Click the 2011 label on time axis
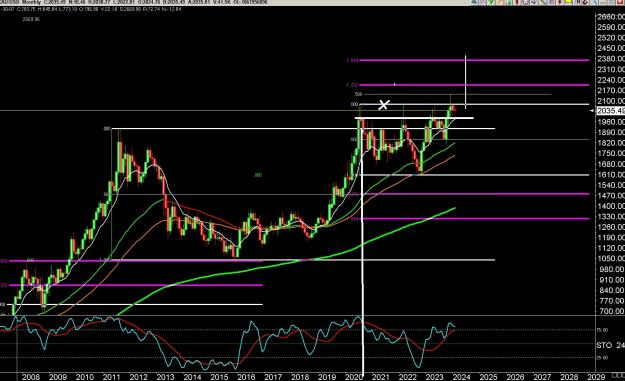Viewport: 625px width, 381px height. pyautogui.click(x=111, y=377)
